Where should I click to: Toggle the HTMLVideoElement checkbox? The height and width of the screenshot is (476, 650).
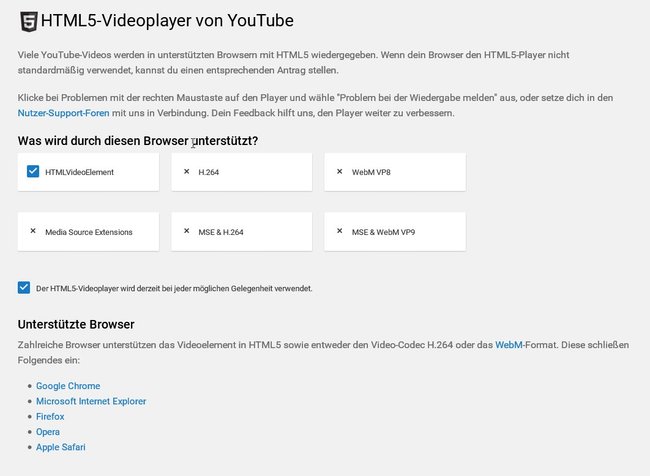pyautogui.click(x=33, y=171)
